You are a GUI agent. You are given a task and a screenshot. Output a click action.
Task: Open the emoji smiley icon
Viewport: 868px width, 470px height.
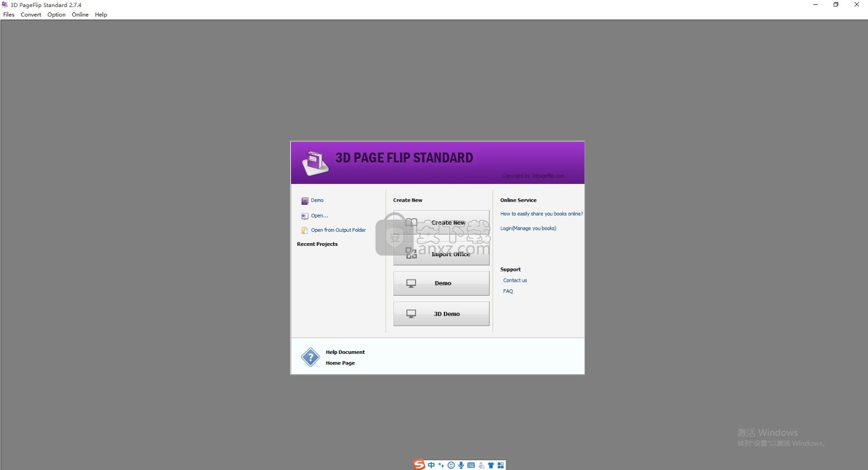(451, 465)
